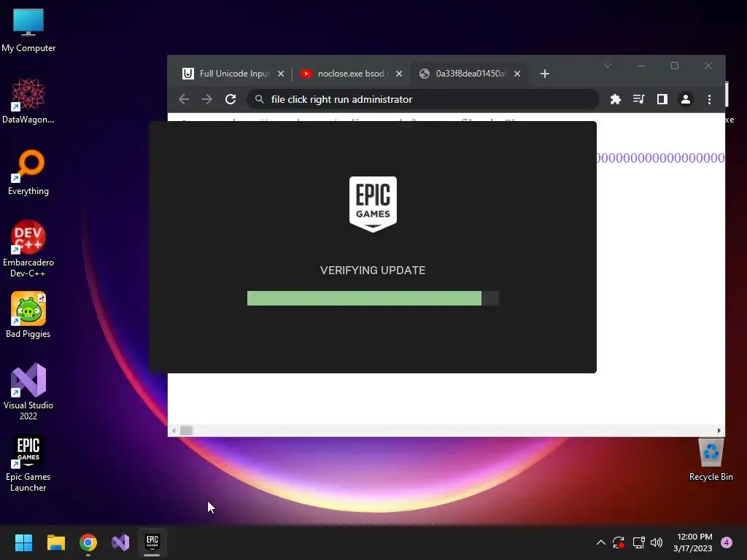Open Chrome media controls icon

[x=638, y=99]
